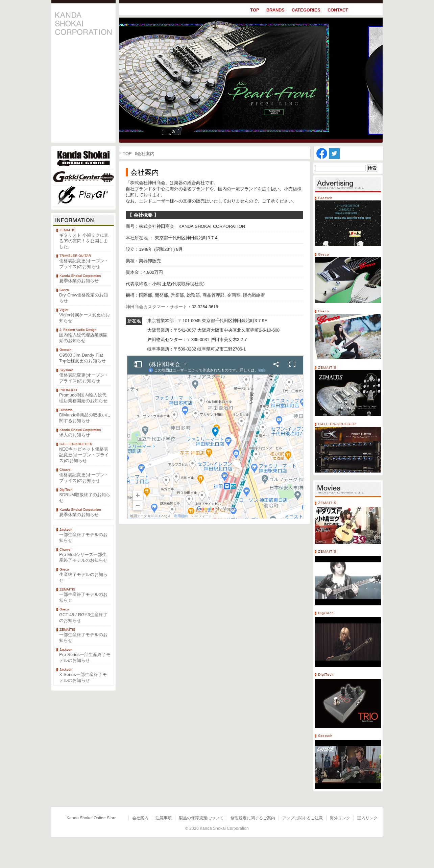Click the 利用規約 link on map

pyautogui.click(x=181, y=516)
